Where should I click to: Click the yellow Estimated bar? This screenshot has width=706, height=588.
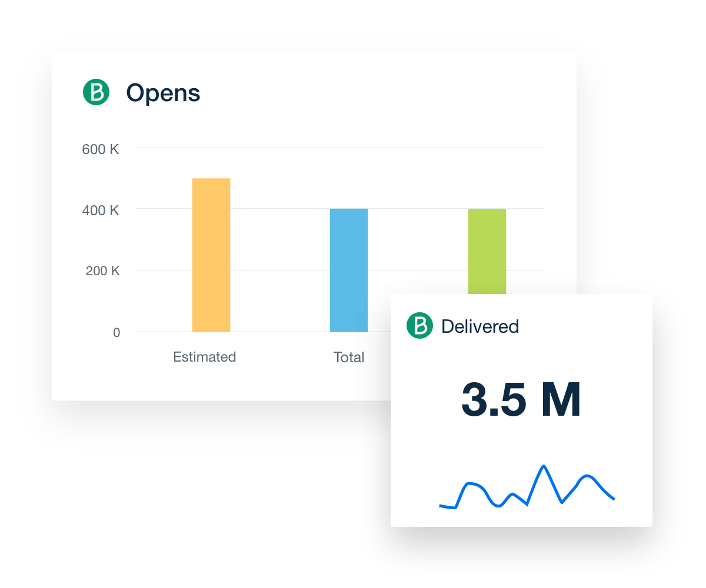point(211,255)
